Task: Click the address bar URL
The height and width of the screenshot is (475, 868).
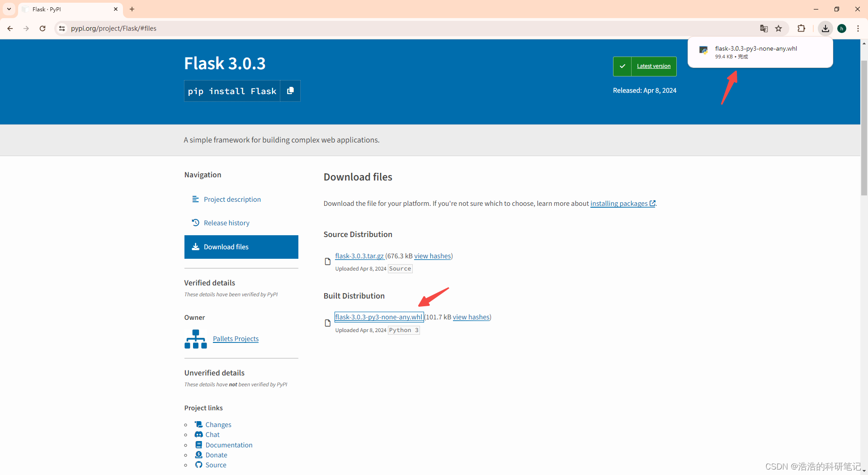Action: click(x=113, y=28)
